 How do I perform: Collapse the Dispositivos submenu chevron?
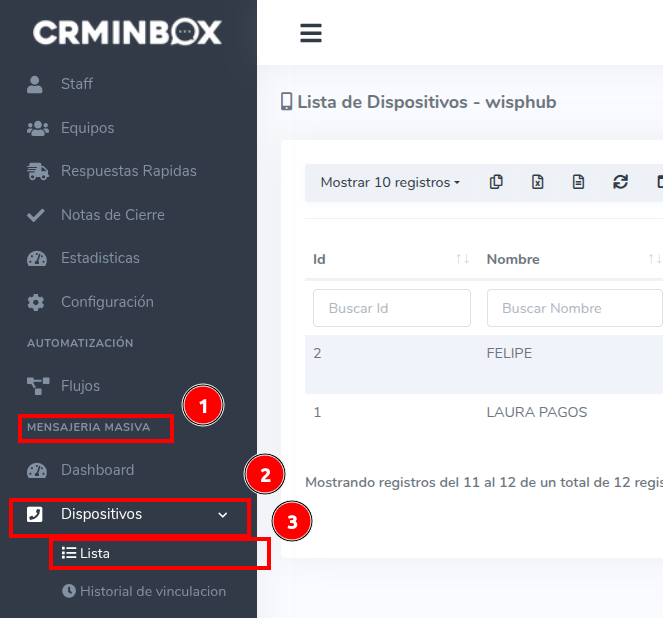(222, 515)
